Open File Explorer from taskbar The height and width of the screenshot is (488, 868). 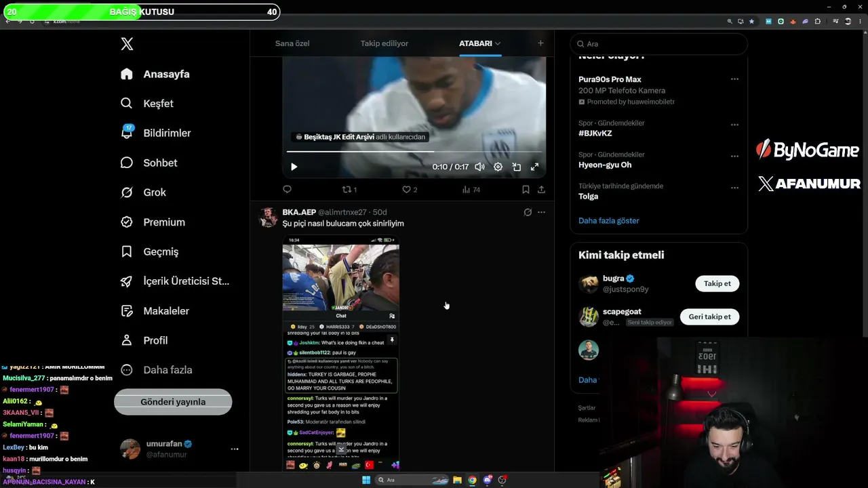pyautogui.click(x=457, y=480)
